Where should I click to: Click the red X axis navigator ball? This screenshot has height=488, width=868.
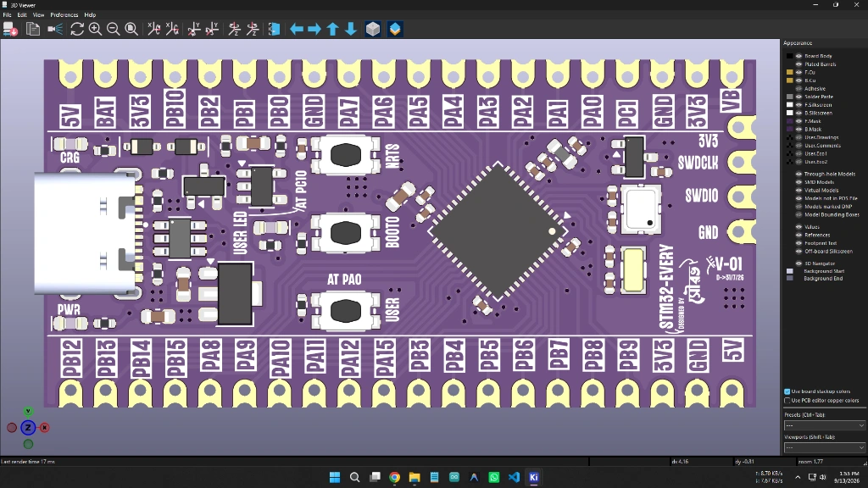pyautogui.click(x=45, y=428)
